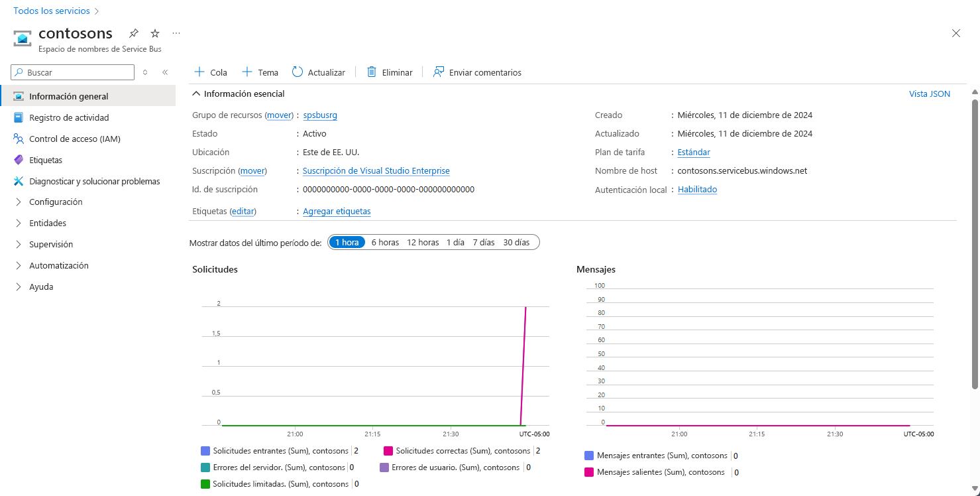Click the Mensajes chart title
Viewport: 980px width, 496px height.
tap(596, 269)
